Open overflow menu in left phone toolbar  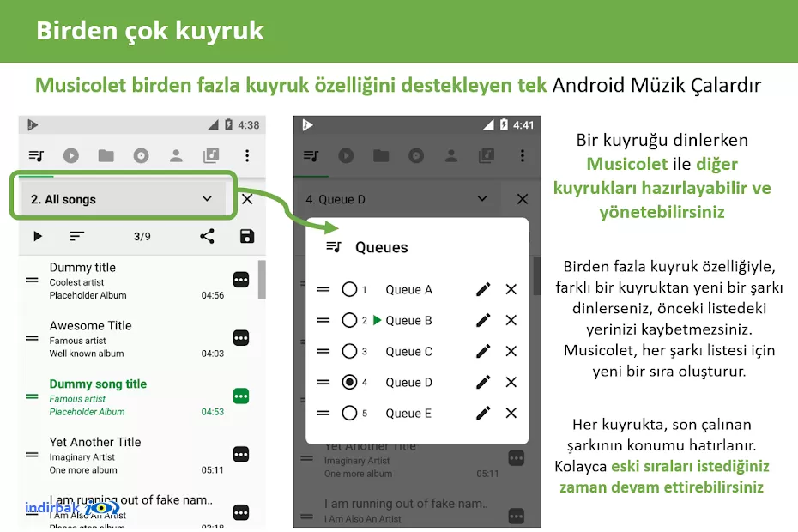click(247, 156)
